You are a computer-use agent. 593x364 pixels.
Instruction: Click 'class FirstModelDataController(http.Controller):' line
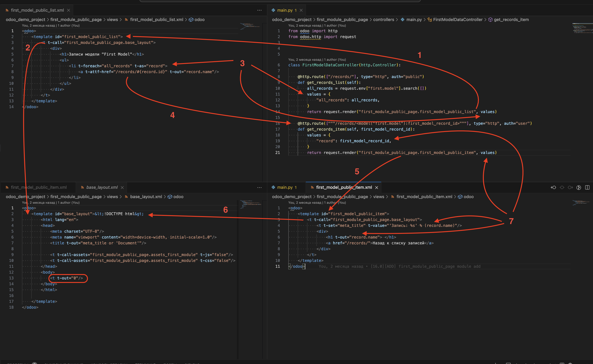[344, 65]
